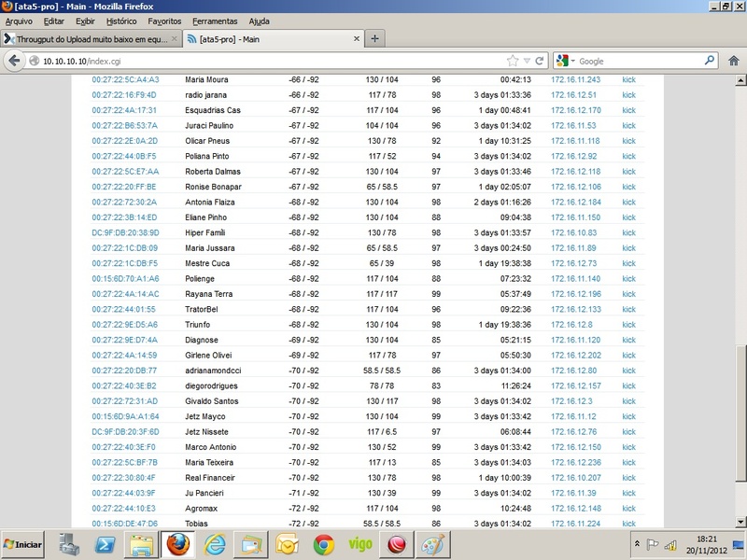Click the show desktop tray icon
This screenshot has width=747, height=560.
(739, 544)
